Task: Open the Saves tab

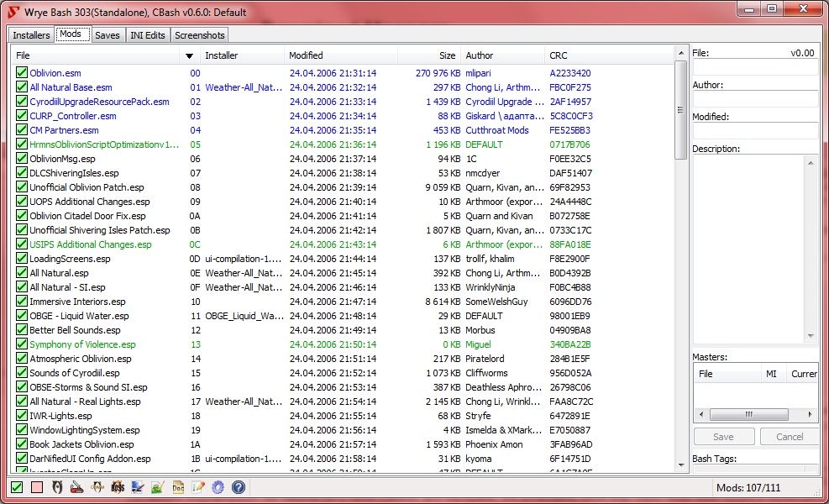Action: 108,35
